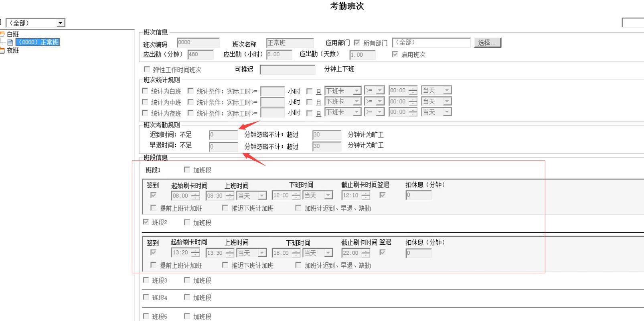Click the 班次编码 field showing 0000
Image resolution: width=644 pixels, height=321 pixels.
tap(198, 43)
